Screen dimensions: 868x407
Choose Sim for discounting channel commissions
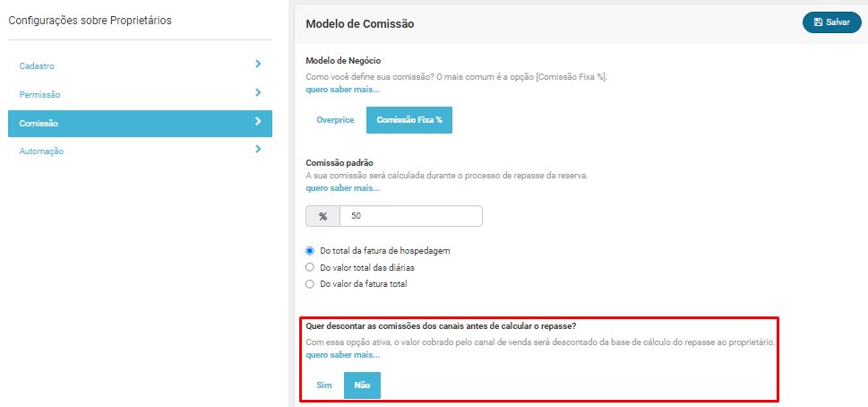(324, 385)
